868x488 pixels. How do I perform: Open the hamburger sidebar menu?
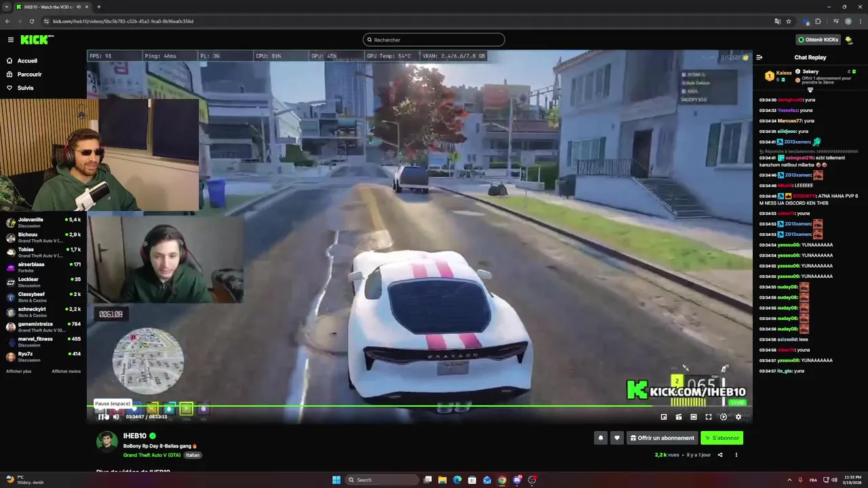10,40
